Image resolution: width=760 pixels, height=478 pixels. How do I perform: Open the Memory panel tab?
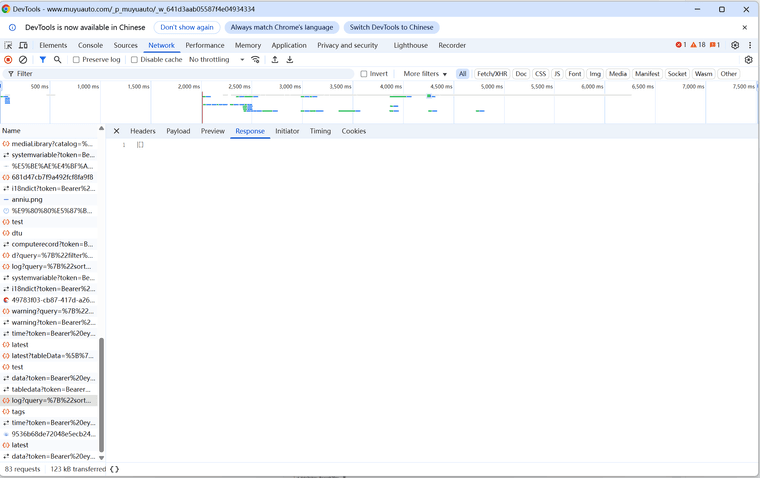click(248, 45)
